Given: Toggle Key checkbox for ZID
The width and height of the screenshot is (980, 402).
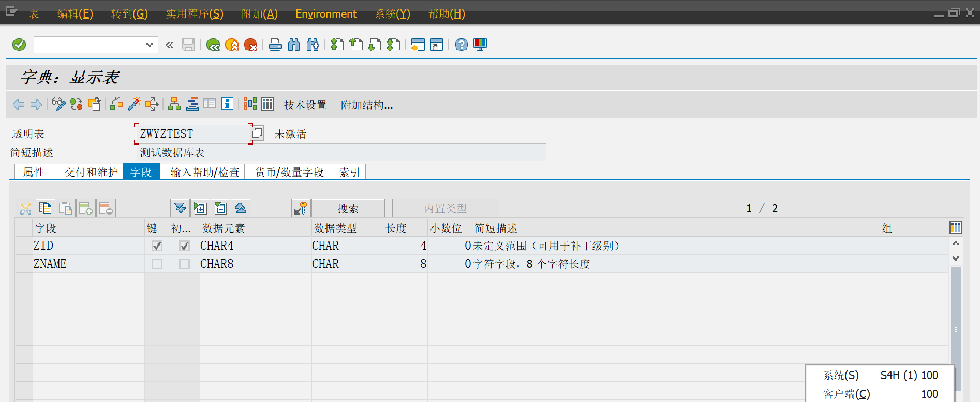Looking at the screenshot, I should click(157, 246).
